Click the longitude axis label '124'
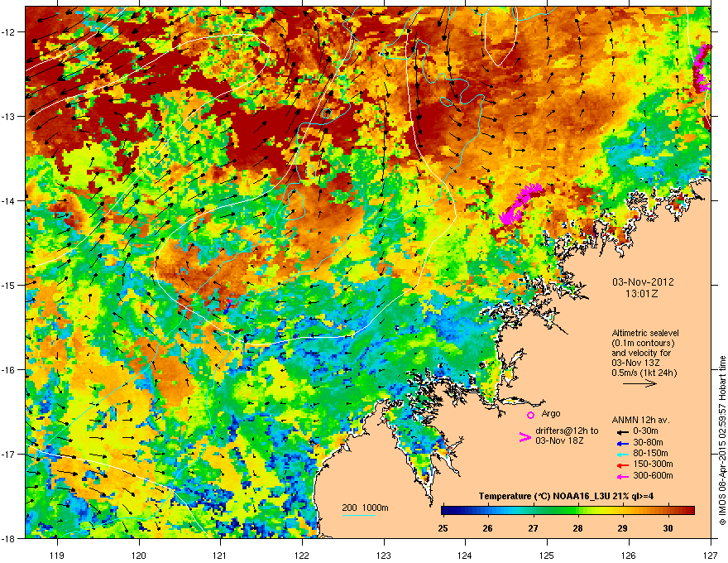The width and height of the screenshot is (728, 563). 465,555
